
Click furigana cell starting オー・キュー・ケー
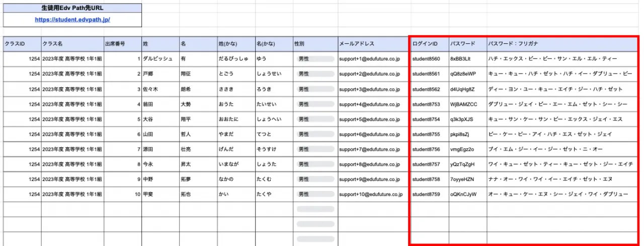coord(561,194)
